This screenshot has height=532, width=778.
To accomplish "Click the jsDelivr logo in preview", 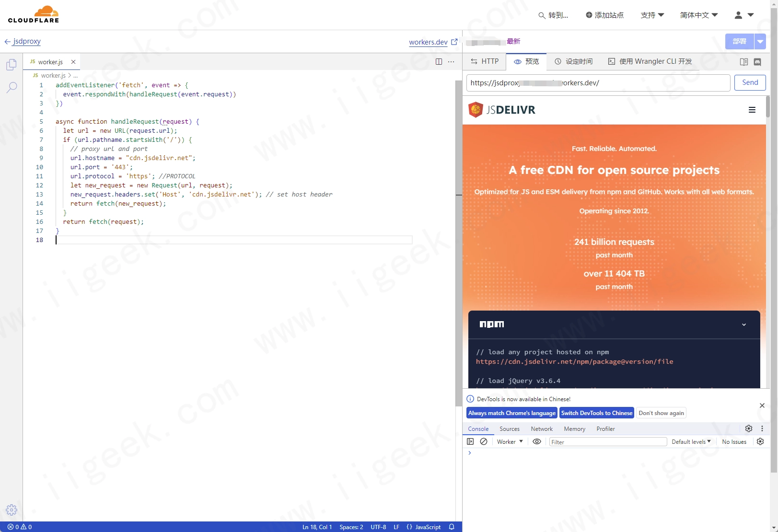I will click(x=502, y=110).
